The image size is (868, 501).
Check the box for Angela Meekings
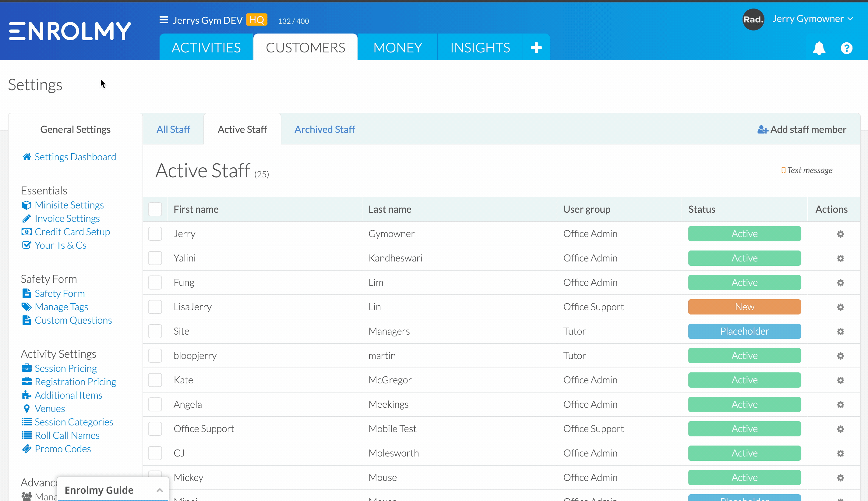[x=155, y=404]
